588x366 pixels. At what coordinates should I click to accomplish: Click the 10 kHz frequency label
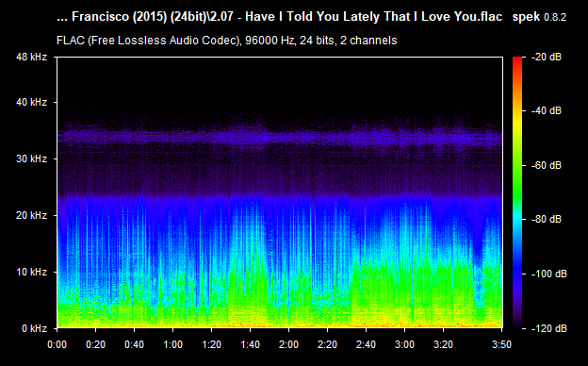click(x=31, y=272)
